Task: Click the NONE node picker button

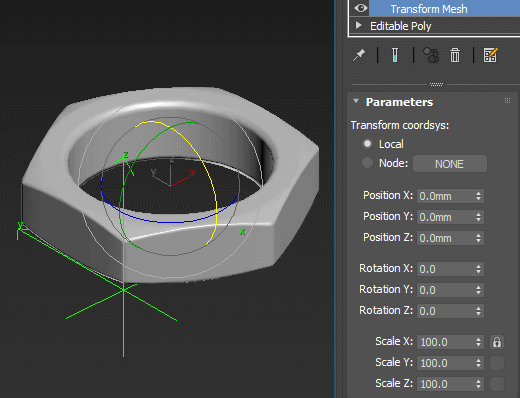Action: (450, 164)
